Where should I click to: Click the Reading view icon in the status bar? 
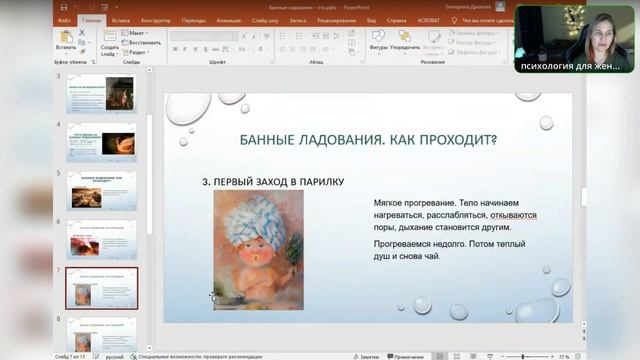(473, 357)
